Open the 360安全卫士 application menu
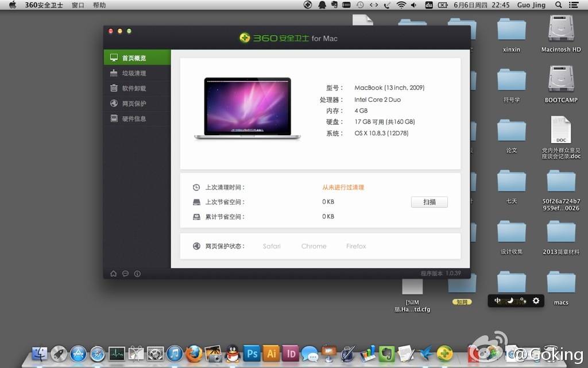The height and width of the screenshot is (368, 588). 44,5
